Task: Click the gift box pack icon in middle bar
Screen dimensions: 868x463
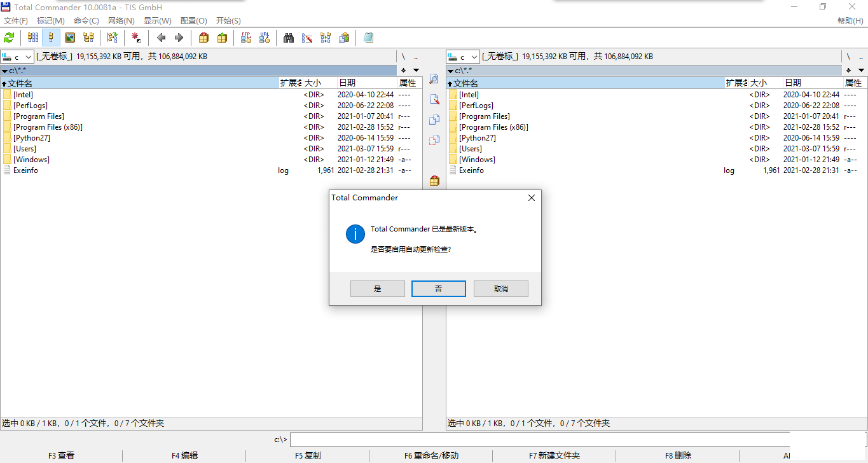Action: (x=434, y=181)
